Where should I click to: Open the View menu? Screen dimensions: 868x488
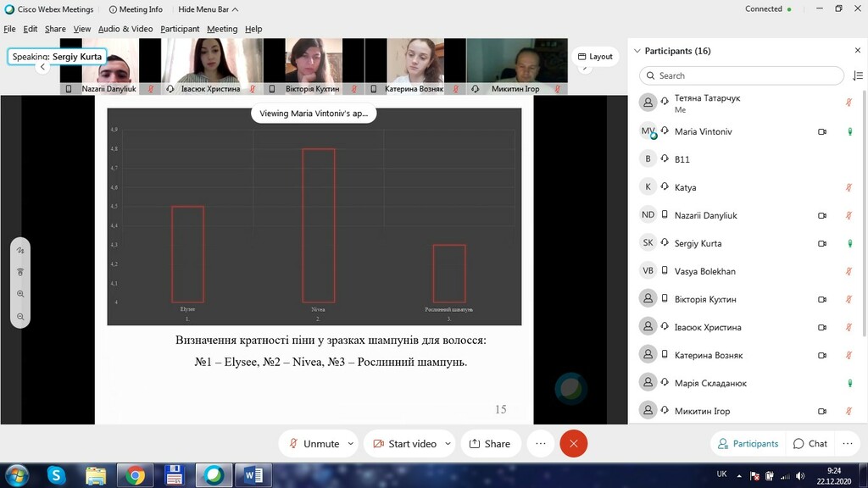pyautogui.click(x=82, y=29)
